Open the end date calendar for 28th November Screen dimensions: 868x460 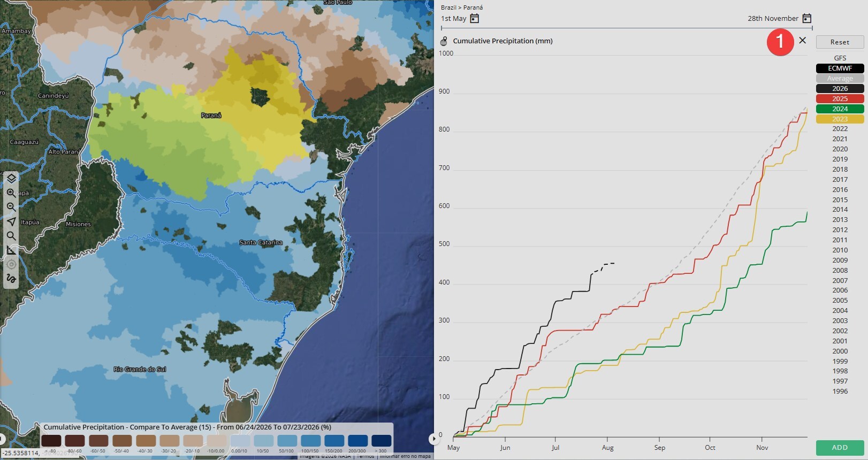(807, 19)
